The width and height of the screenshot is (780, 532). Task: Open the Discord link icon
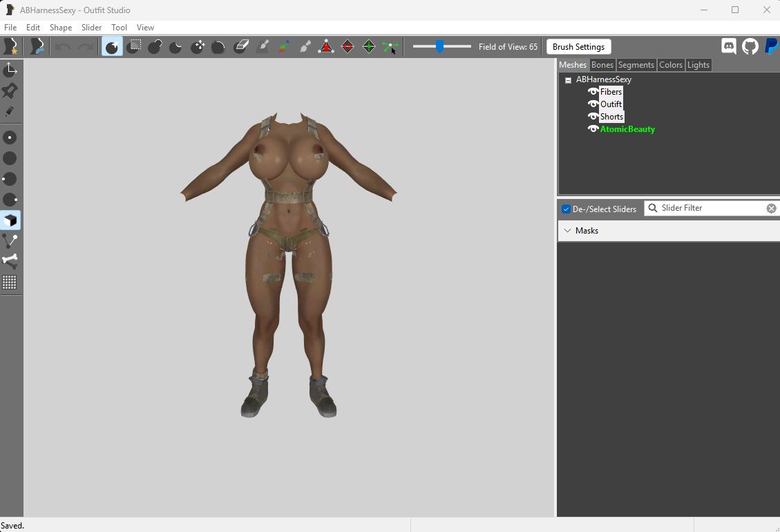pos(729,46)
